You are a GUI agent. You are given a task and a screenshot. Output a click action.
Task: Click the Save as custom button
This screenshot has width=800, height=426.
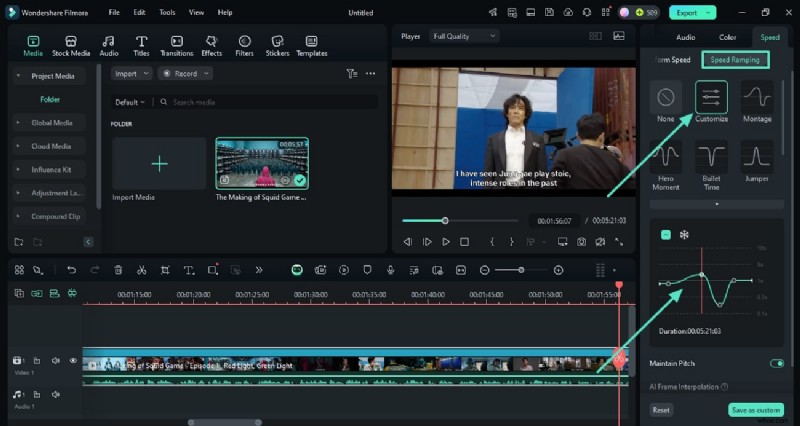(755, 410)
